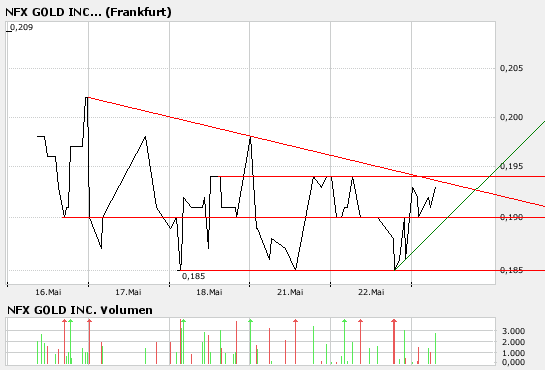This screenshot has width=545, height=384.
Task: Select the 17.Mai date label
Action: (128, 292)
